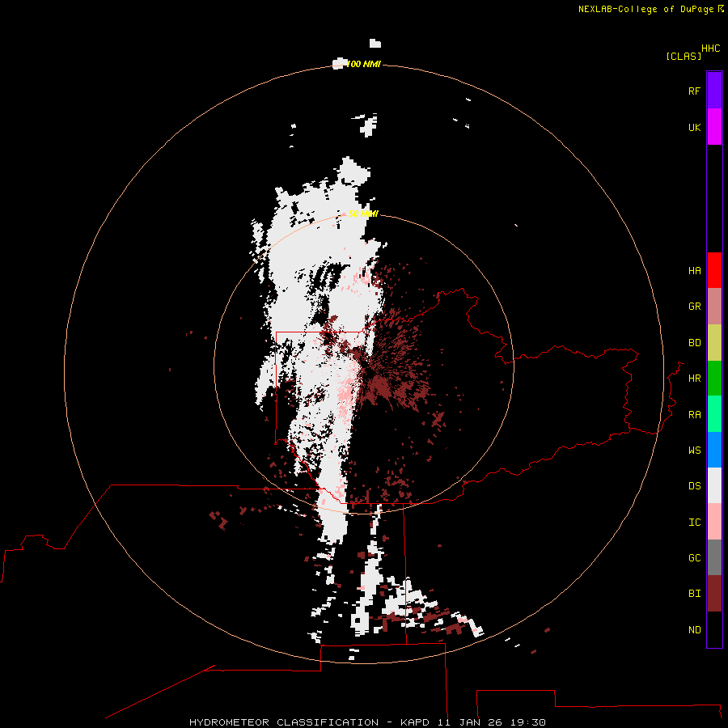Click the "[CLAS]" units label

point(684,56)
